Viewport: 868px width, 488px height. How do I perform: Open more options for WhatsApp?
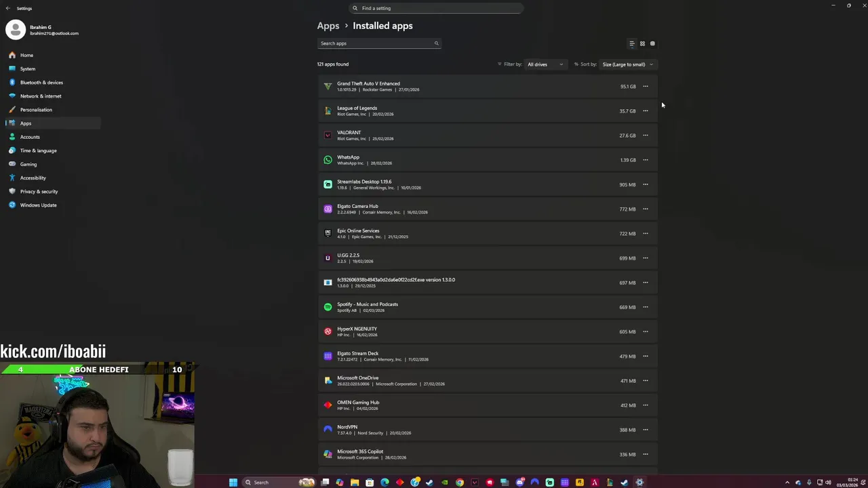646,160
